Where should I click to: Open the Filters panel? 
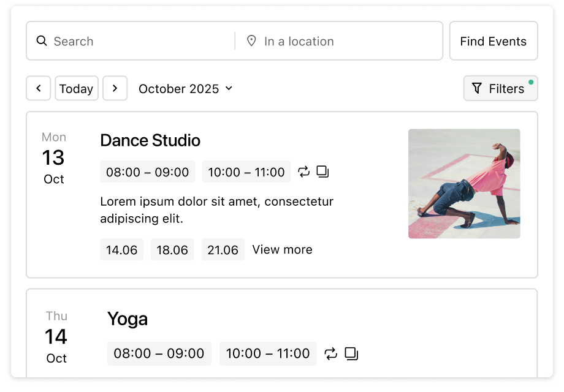(500, 88)
